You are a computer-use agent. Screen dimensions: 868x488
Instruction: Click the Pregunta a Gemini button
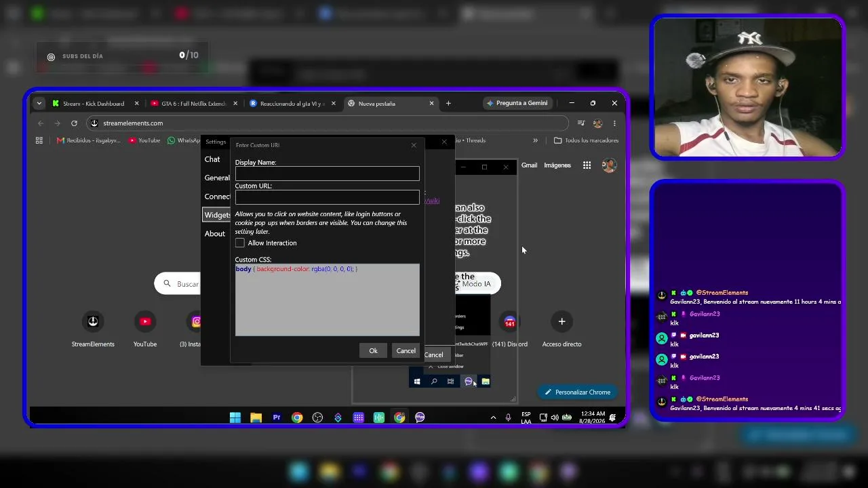click(517, 103)
